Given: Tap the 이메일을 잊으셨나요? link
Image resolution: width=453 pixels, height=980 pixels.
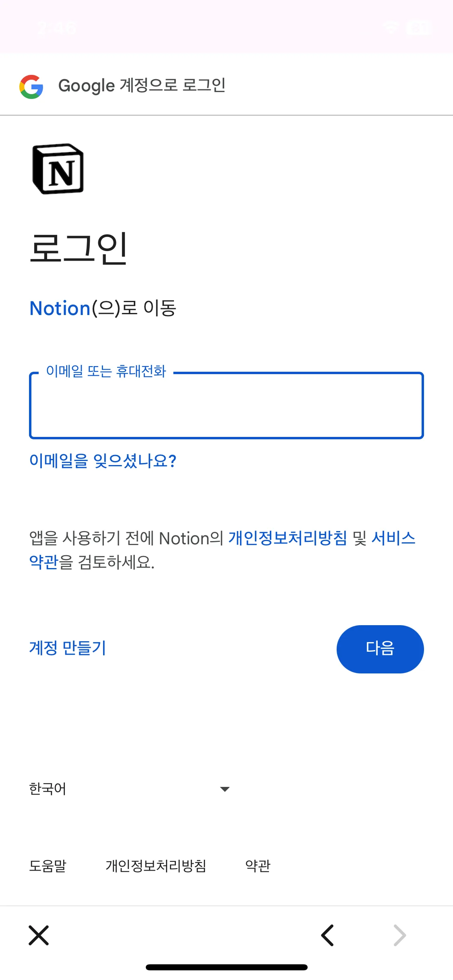Looking at the screenshot, I should 103,461.
